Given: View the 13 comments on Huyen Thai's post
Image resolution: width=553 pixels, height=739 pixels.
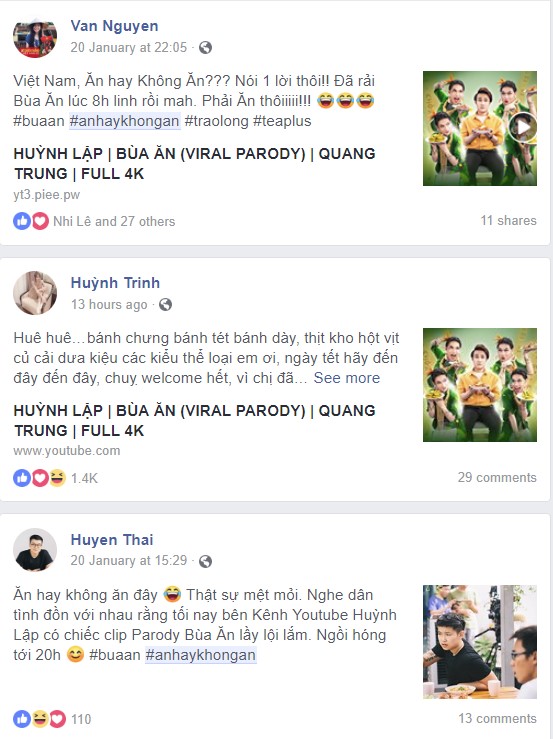Looking at the screenshot, I should [497, 718].
